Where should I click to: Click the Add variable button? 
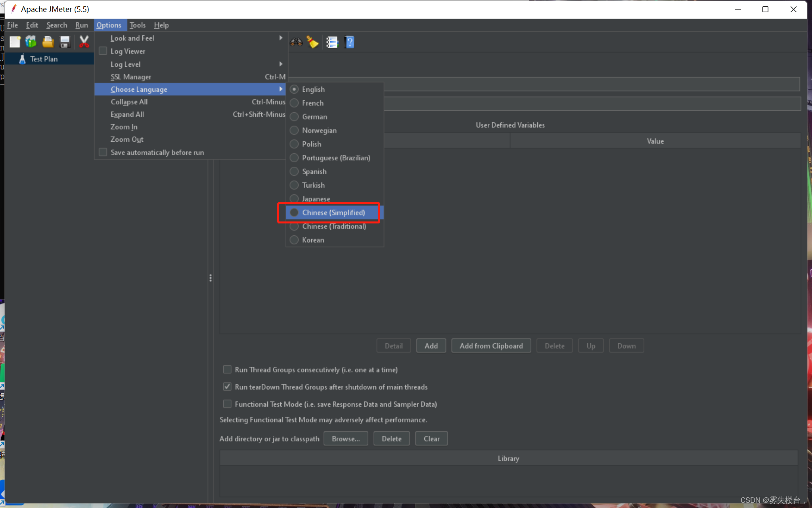pyautogui.click(x=431, y=346)
